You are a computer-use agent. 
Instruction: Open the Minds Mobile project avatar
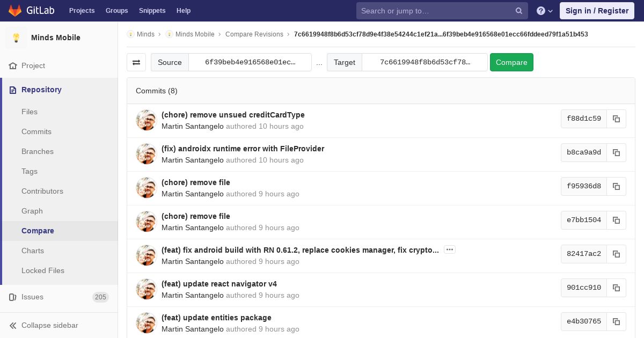pos(16,38)
